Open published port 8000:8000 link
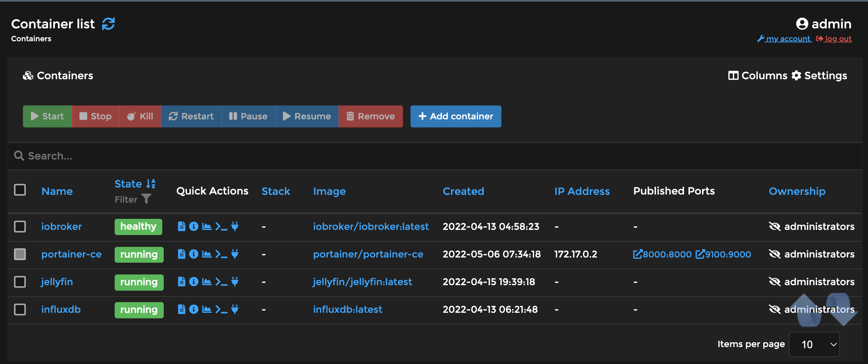 click(x=662, y=254)
